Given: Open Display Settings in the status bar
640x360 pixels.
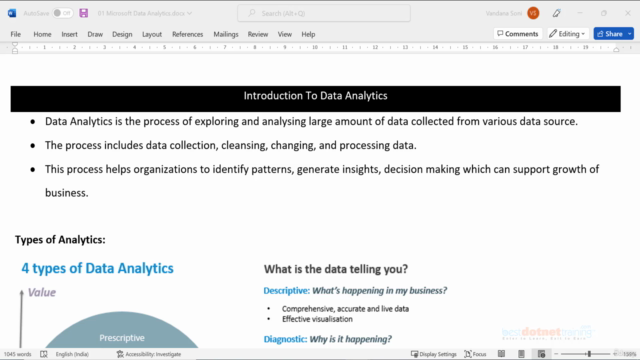Looking at the screenshot, I should (x=433, y=354).
